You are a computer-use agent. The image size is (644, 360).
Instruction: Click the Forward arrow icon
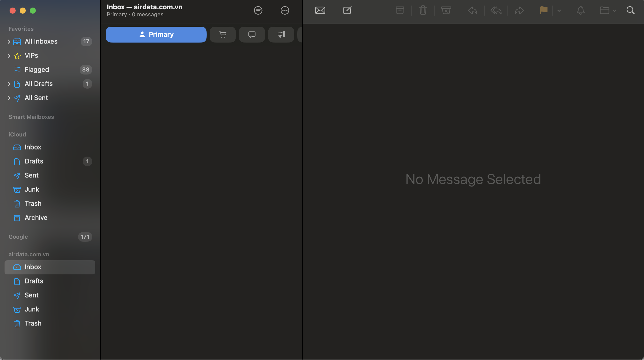pos(519,11)
